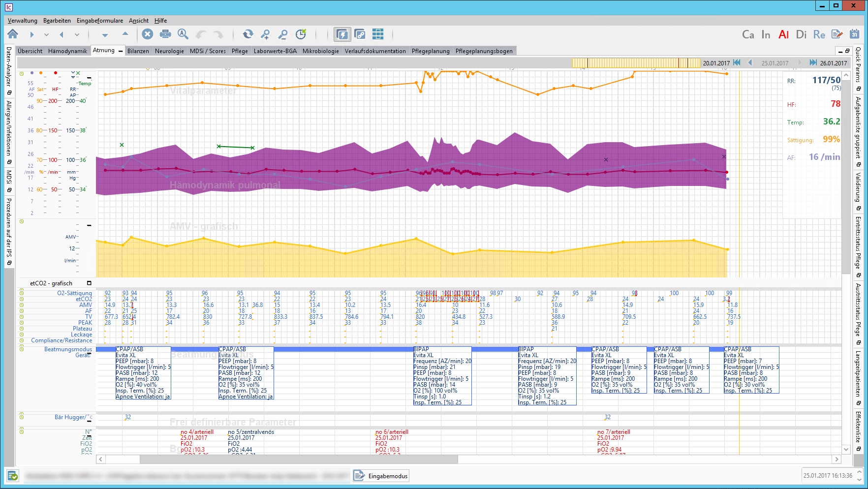
Task: Click the zoom in magnifier icon
Action: click(265, 34)
